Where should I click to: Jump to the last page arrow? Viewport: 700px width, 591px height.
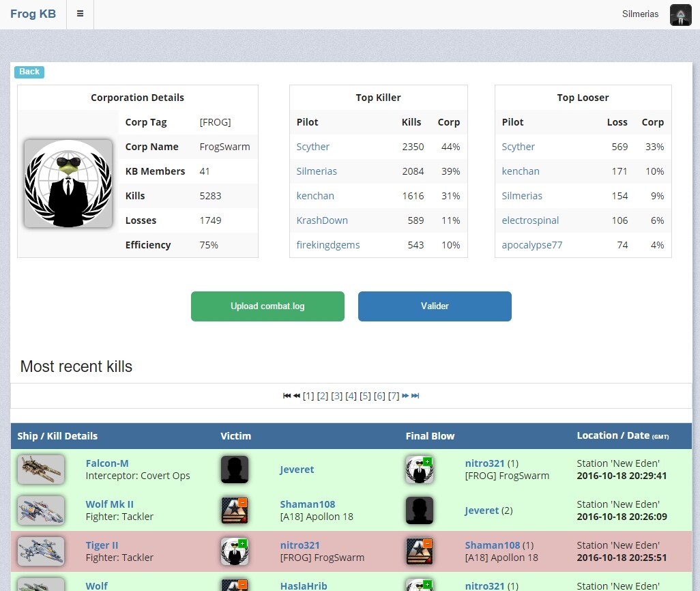point(415,396)
